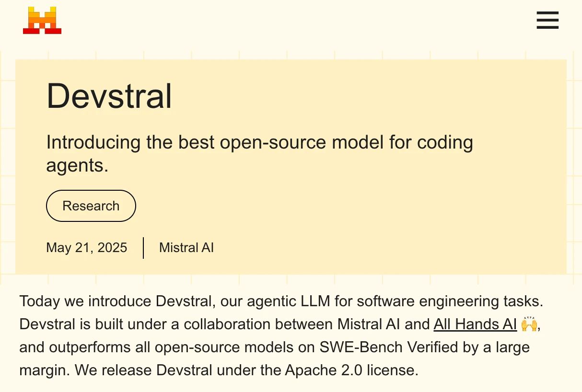This screenshot has height=392, width=582.
Task: Open the All Hands AI link
Action: (x=475, y=324)
